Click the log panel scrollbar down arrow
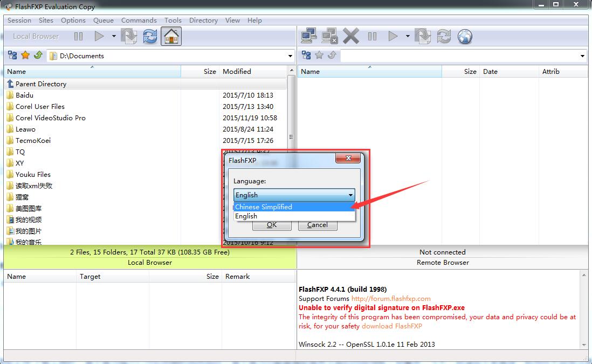Screen dimensions: 592x364 click(x=584, y=345)
